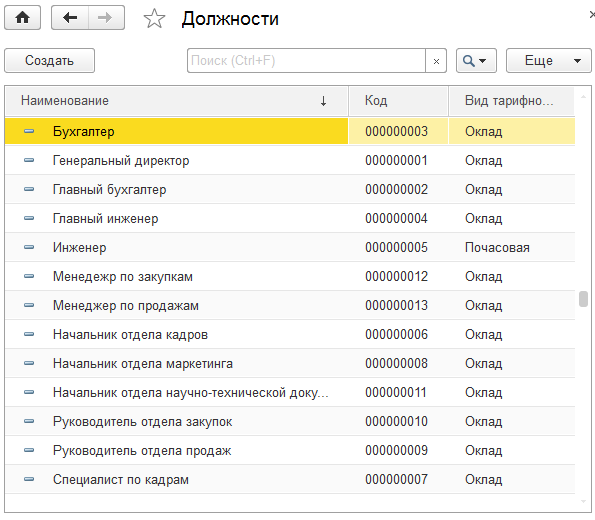Focus the Поиск (Ctrl+F) search field
The image size is (595, 520).
pyautogui.click(x=306, y=61)
